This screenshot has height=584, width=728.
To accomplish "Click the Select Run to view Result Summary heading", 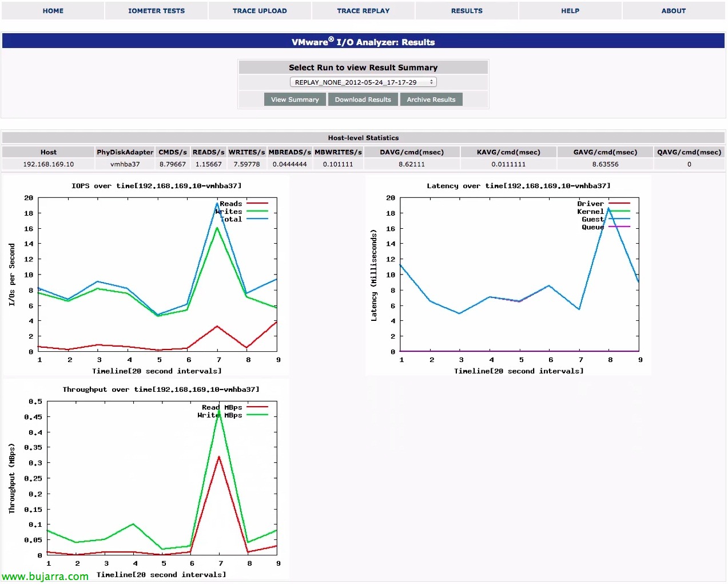I will [363, 67].
